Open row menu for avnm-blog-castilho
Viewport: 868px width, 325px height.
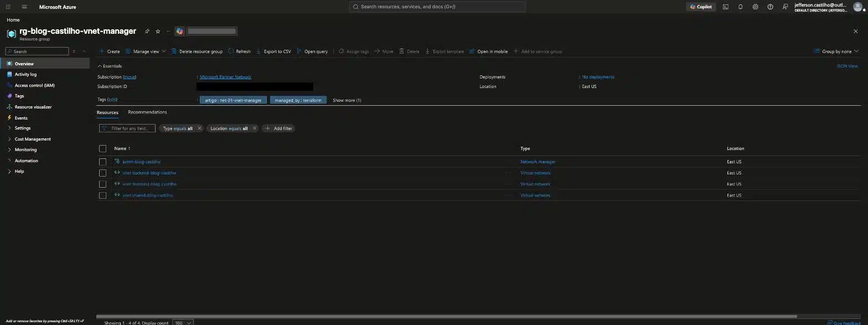tap(508, 162)
